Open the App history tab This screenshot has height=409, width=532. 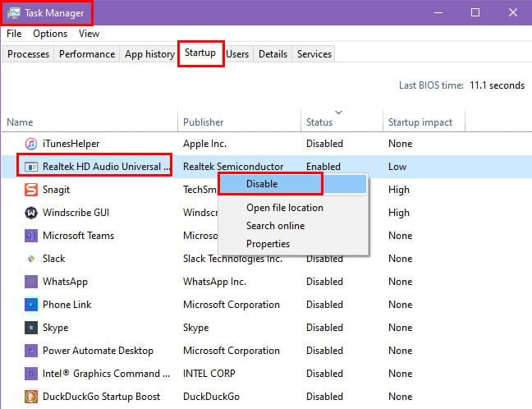pyautogui.click(x=149, y=54)
